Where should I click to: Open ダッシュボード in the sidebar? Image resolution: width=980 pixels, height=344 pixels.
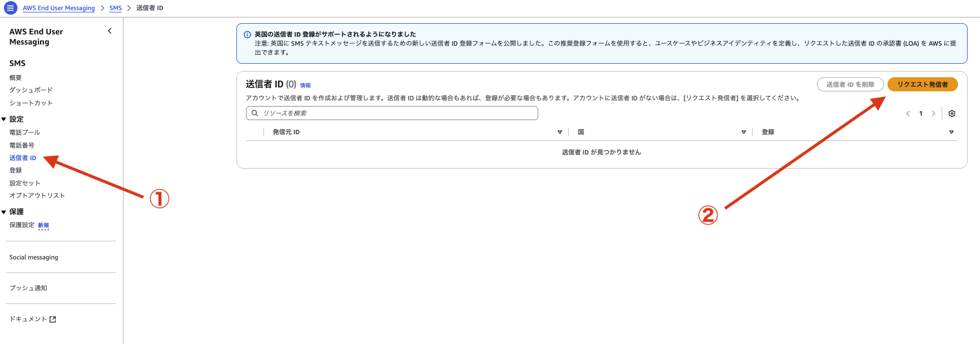31,90
